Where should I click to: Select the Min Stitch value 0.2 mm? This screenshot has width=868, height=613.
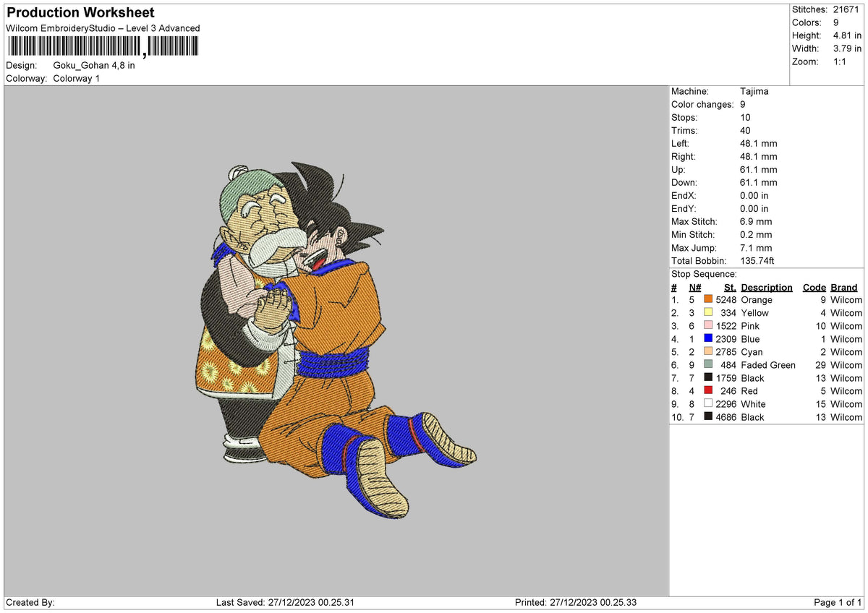[756, 234]
